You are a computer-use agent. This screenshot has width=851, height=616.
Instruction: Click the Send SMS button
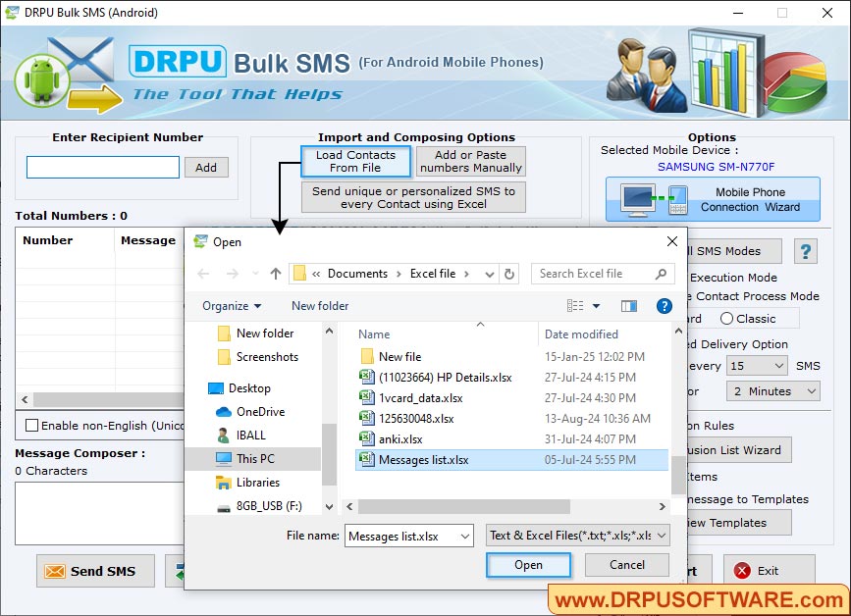95,571
